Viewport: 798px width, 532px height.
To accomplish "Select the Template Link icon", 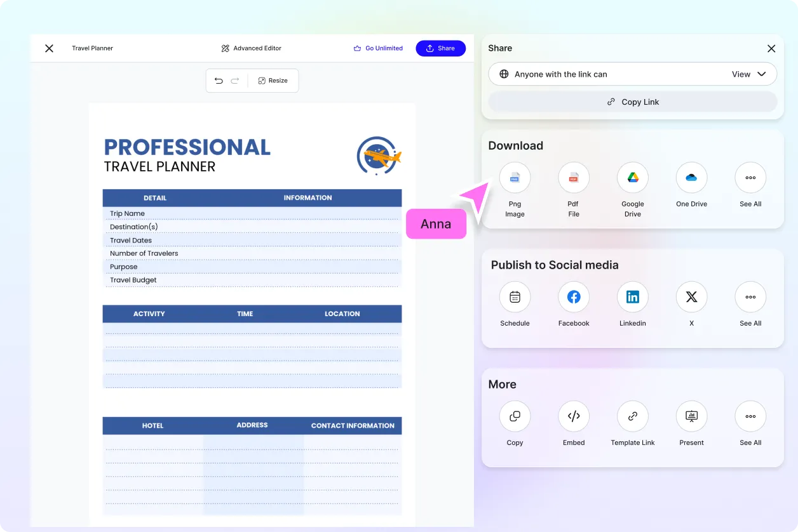I will pyautogui.click(x=632, y=416).
